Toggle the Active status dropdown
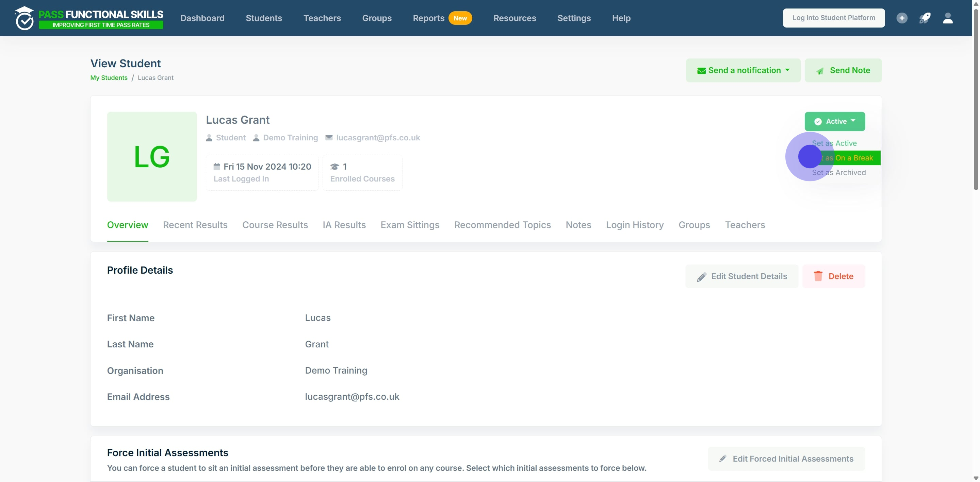This screenshot has height=482, width=980. (x=835, y=121)
